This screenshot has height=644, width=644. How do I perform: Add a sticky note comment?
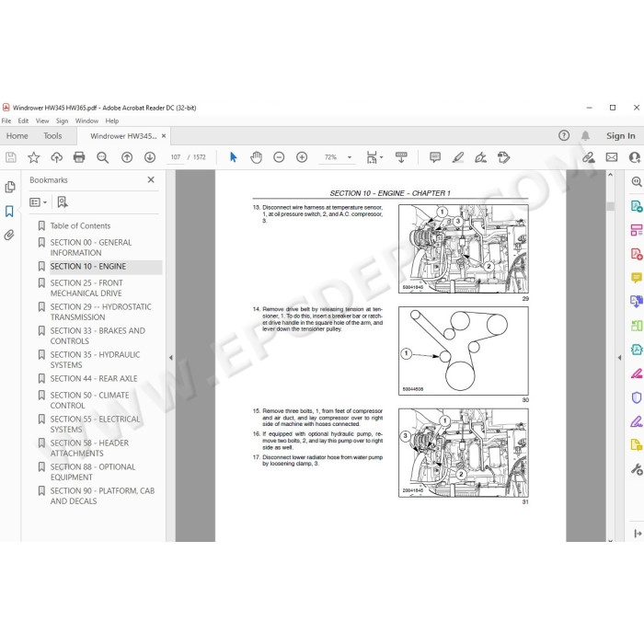[435, 157]
